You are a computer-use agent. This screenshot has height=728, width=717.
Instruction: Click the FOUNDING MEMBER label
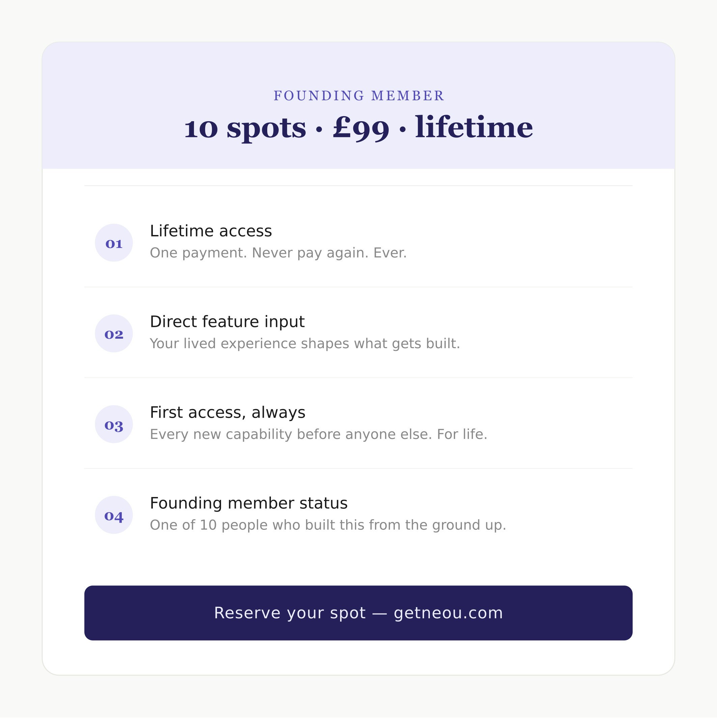point(358,96)
